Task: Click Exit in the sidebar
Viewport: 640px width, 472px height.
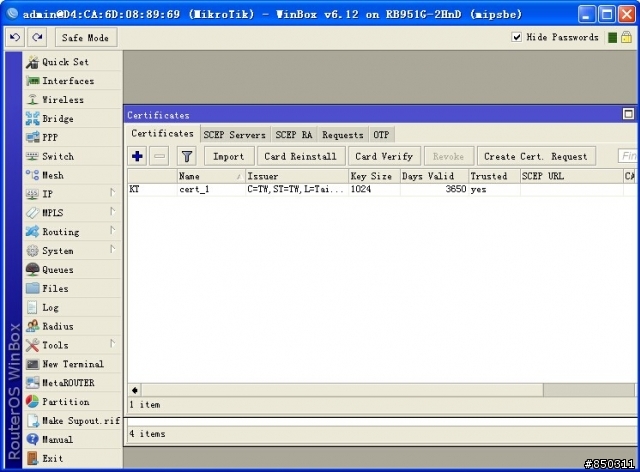Action: 73,458
